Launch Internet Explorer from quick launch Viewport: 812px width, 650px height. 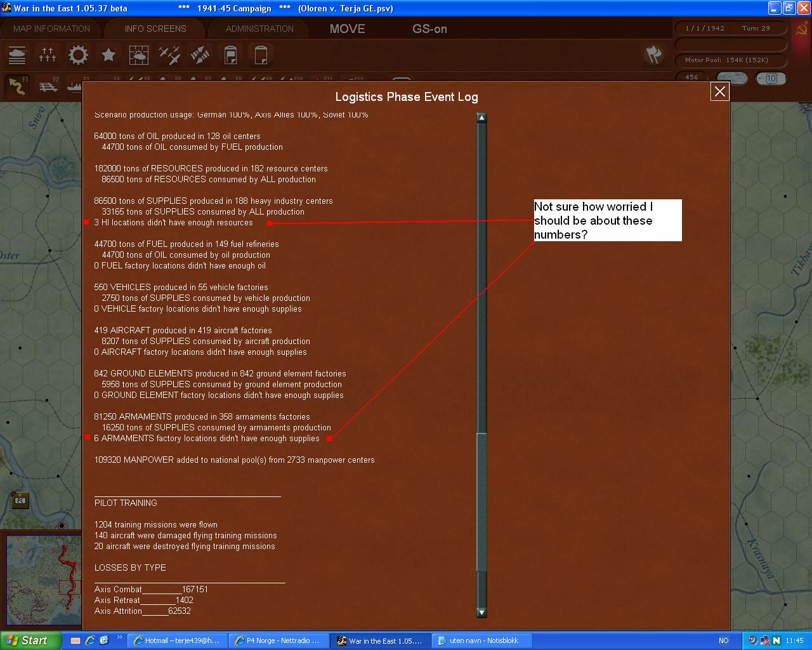tap(90, 640)
